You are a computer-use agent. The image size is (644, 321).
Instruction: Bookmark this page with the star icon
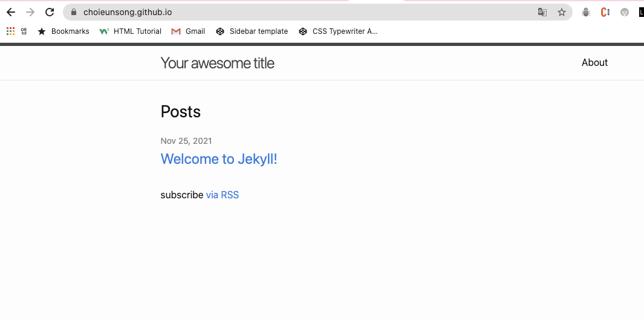(561, 12)
